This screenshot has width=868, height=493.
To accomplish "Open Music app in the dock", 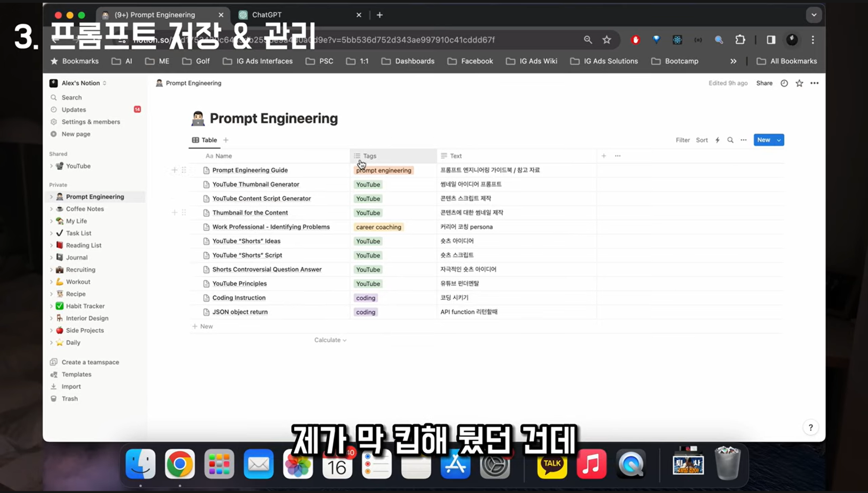I will click(x=591, y=464).
